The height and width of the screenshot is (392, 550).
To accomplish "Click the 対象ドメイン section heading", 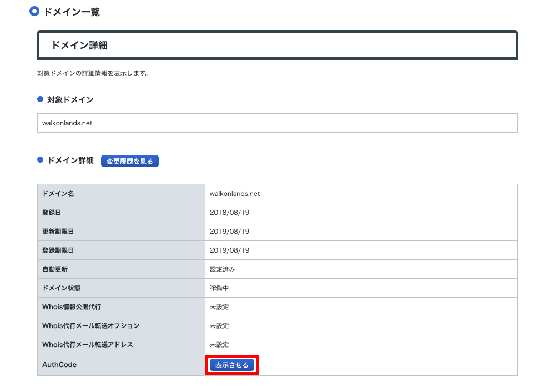I will click(70, 100).
